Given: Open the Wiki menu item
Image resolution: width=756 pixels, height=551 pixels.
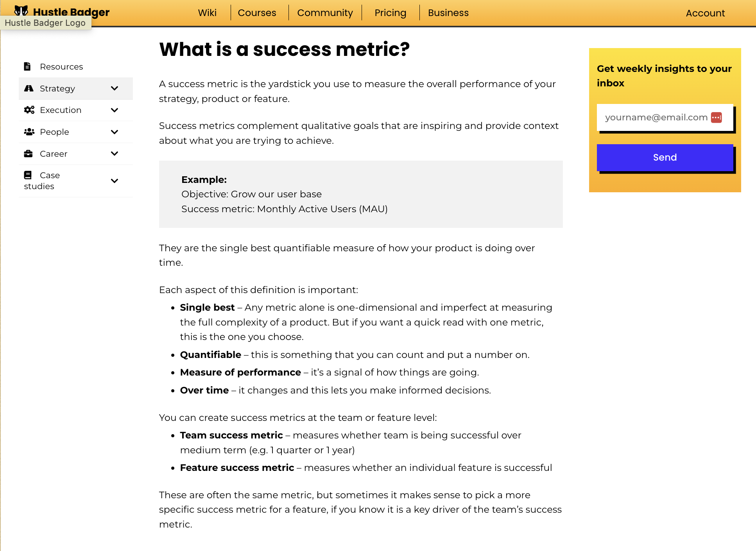Looking at the screenshot, I should click(207, 13).
